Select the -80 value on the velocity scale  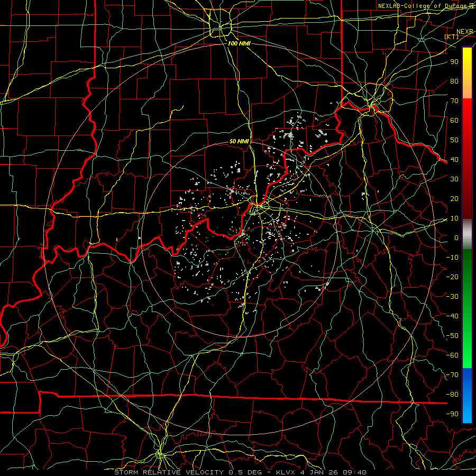click(x=452, y=395)
